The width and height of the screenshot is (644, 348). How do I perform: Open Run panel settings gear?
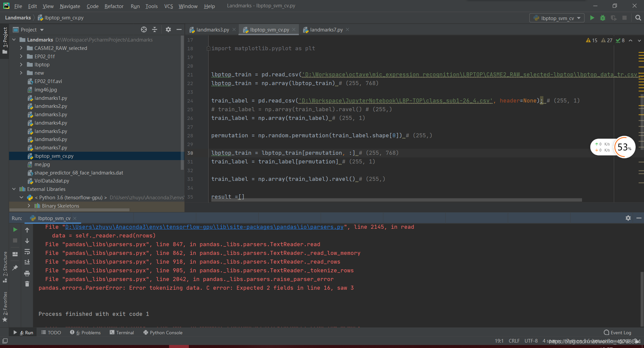(x=628, y=218)
